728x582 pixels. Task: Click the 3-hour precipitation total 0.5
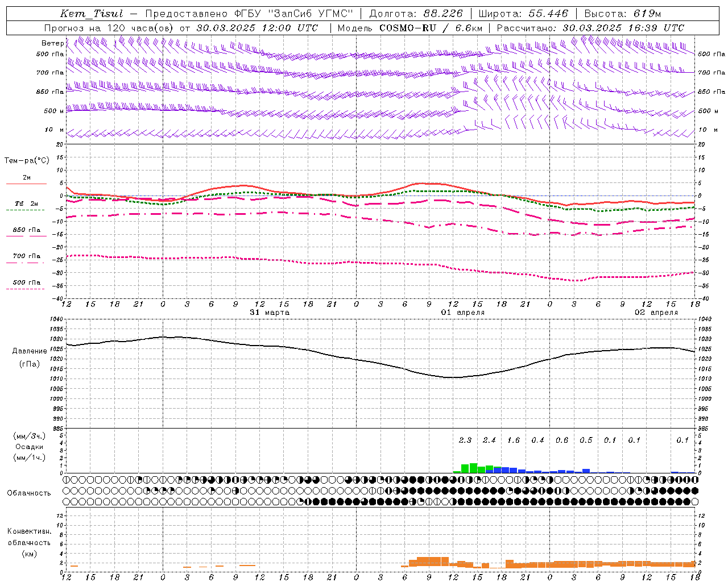coord(586,440)
